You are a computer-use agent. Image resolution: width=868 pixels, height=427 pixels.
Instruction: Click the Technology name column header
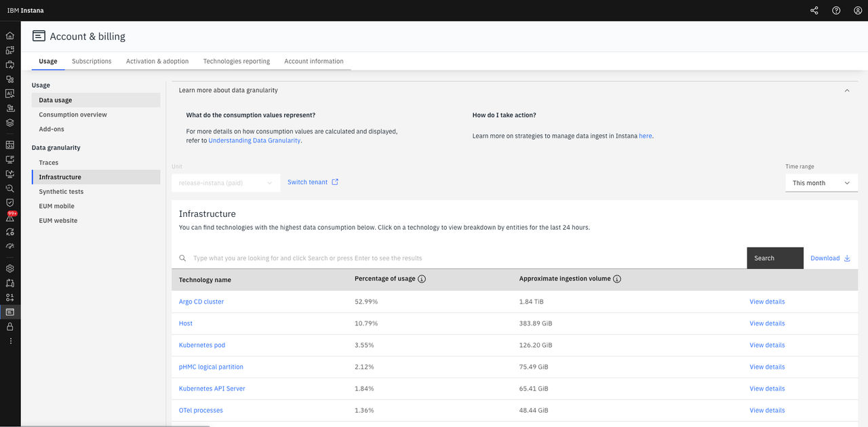point(205,280)
